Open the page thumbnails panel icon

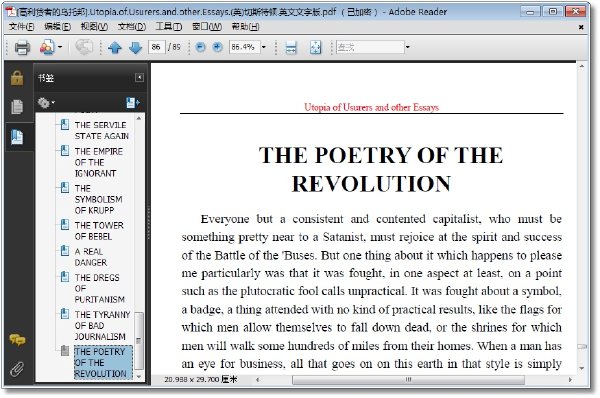17,107
